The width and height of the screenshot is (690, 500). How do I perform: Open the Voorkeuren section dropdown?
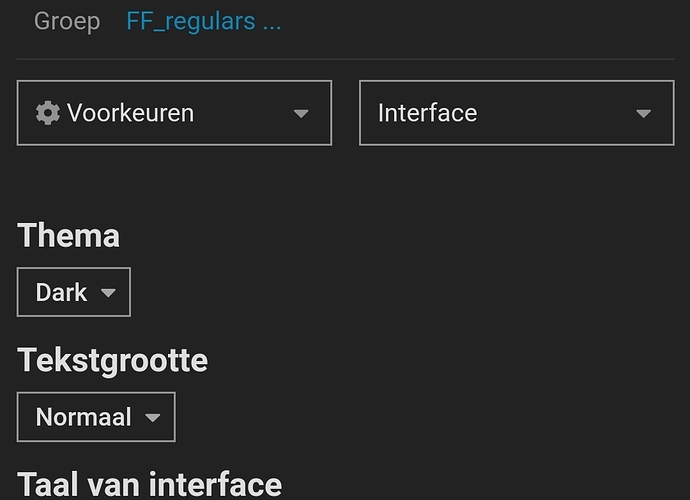174,113
